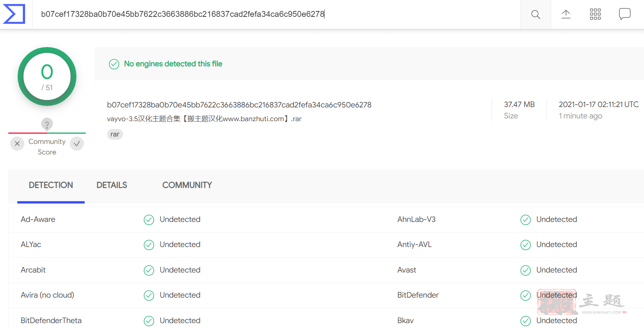This screenshot has width=644, height=329.
Task: Click the Arcabit undetected check icon
Action: (149, 270)
